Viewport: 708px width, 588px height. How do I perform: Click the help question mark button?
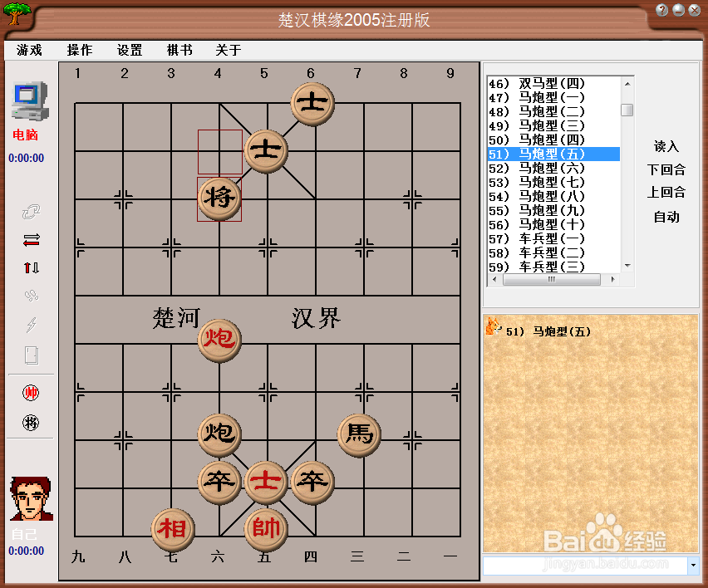(662, 10)
